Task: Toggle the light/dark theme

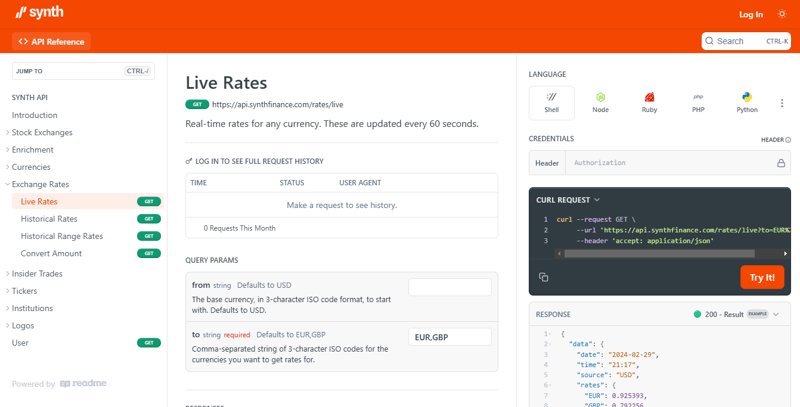Action: tap(782, 15)
